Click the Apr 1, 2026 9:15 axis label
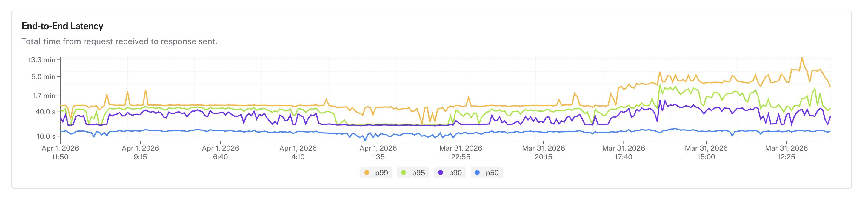The image size is (868, 197). click(140, 153)
